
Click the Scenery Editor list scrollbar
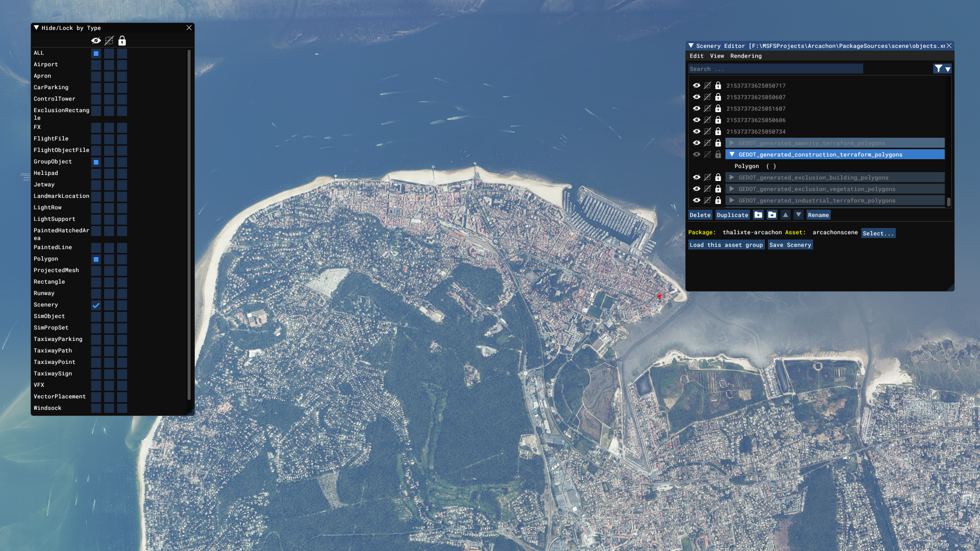point(949,202)
